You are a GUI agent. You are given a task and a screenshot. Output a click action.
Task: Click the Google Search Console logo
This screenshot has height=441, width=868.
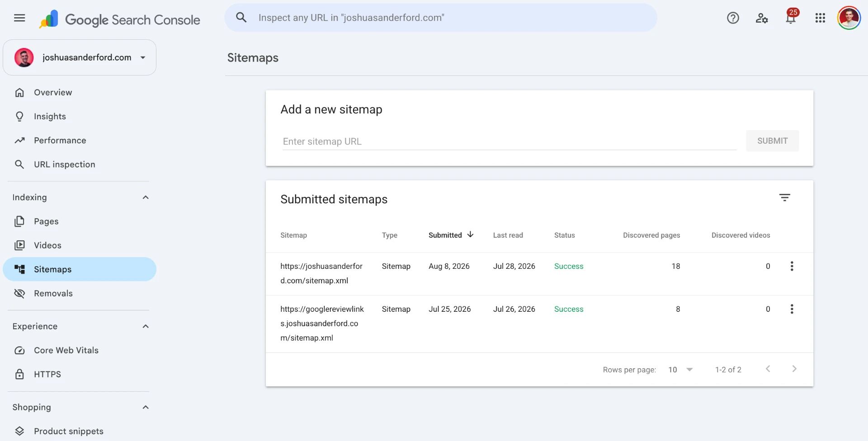(x=120, y=19)
